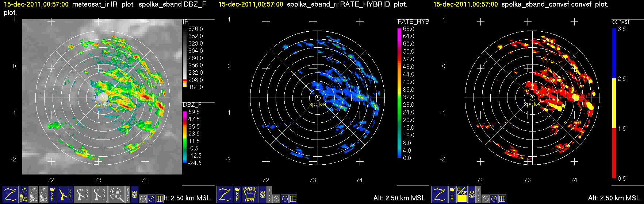Toggle BOUNDS icon in the right panel

pos(479,195)
